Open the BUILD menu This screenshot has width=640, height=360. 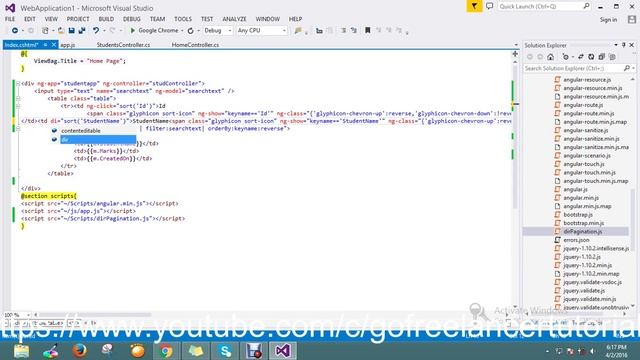coord(106,19)
